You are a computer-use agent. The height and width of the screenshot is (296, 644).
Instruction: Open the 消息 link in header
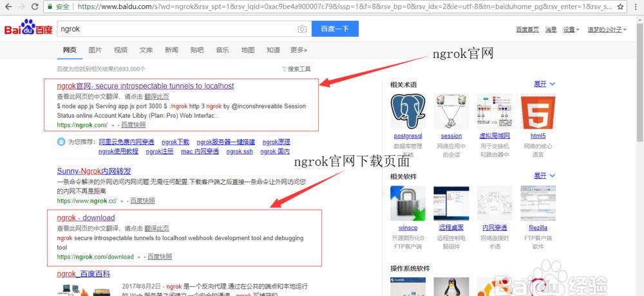[x=551, y=30]
